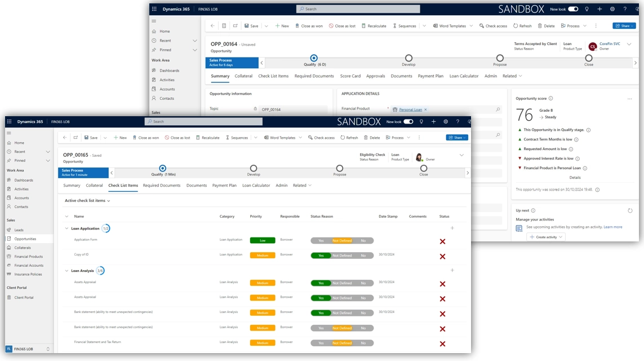Click the back arrow in front window toolbar
This screenshot has height=361, width=644.
click(65, 138)
